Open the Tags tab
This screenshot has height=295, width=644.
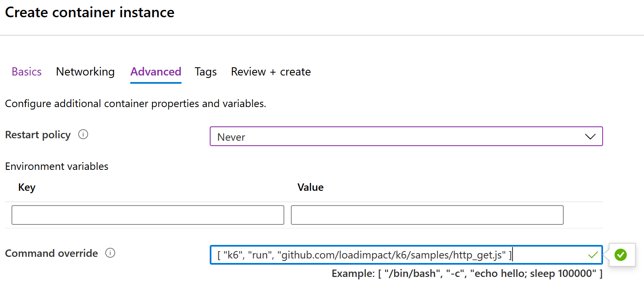click(x=206, y=72)
